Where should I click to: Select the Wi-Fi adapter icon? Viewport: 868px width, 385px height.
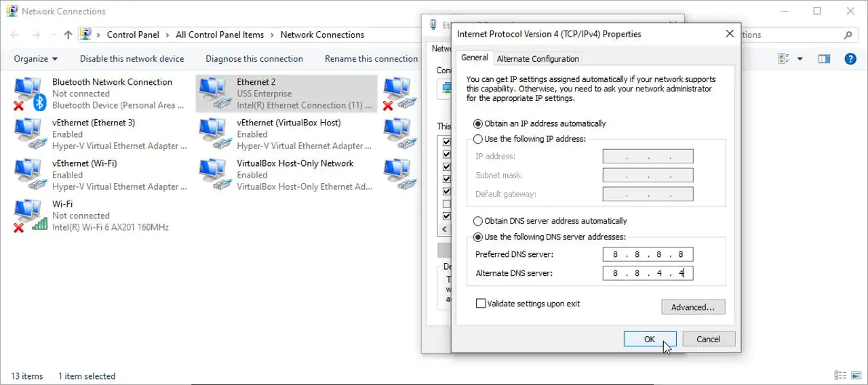tap(29, 215)
